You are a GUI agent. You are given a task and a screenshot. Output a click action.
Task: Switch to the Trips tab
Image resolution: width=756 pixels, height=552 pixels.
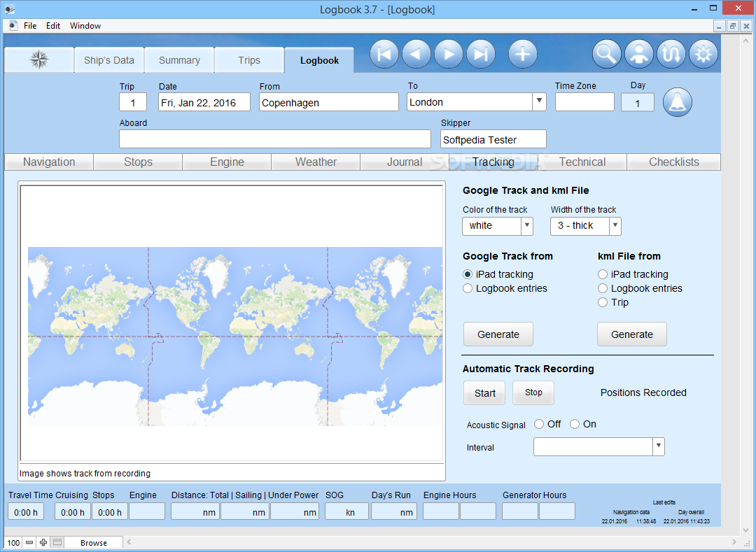pyautogui.click(x=248, y=59)
